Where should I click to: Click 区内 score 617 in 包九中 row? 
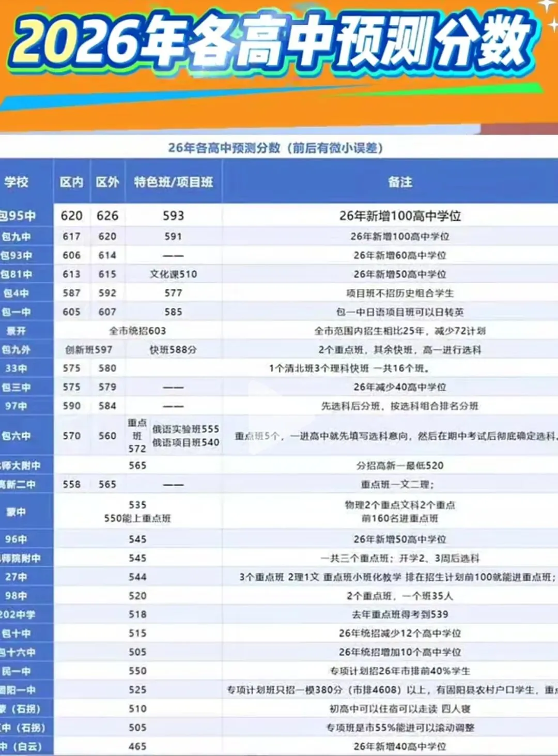[71, 237]
